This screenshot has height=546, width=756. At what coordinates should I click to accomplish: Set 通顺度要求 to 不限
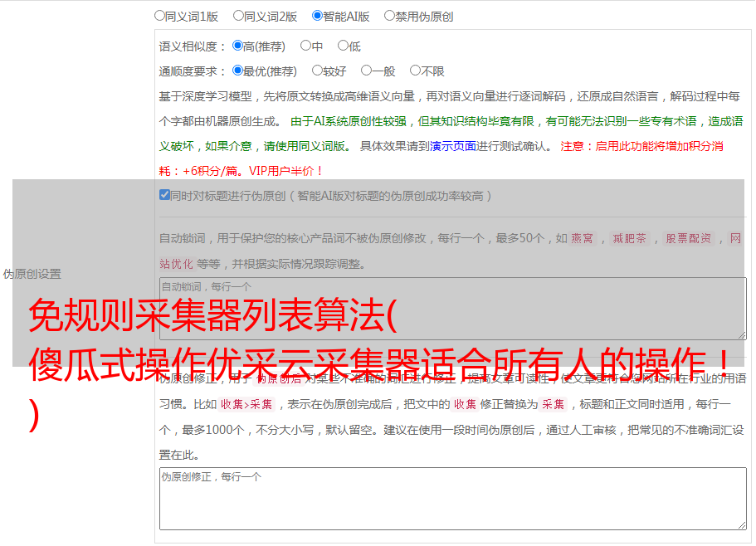(x=415, y=71)
